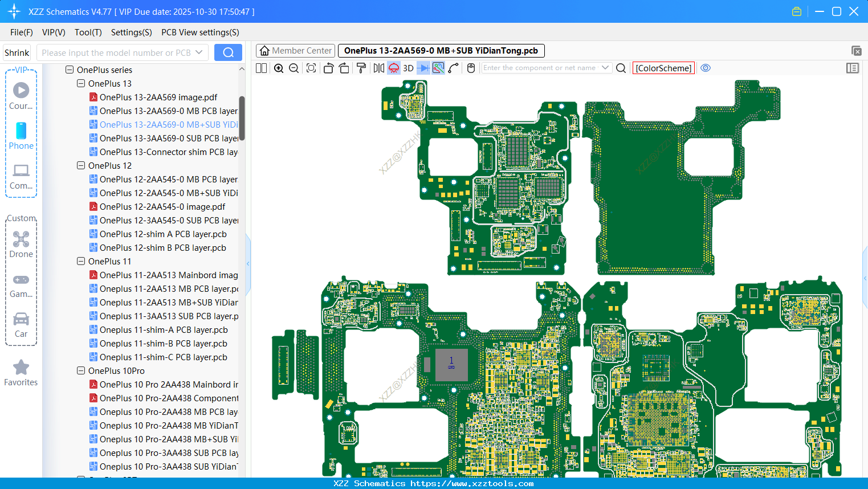Click the XZZ Schematics logo icon

(x=14, y=11)
